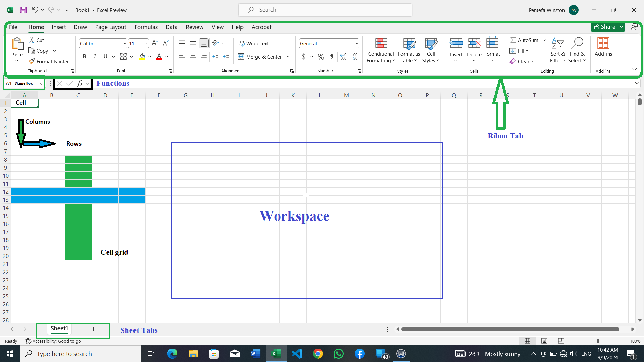Toggle Italic formatting

point(95,57)
